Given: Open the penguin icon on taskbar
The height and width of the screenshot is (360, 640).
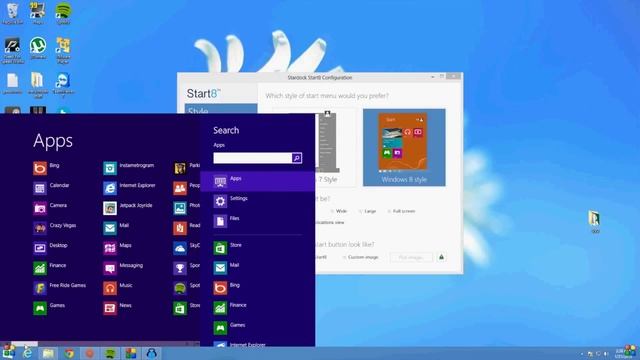Looking at the screenshot, I should pyautogui.click(x=151, y=353).
